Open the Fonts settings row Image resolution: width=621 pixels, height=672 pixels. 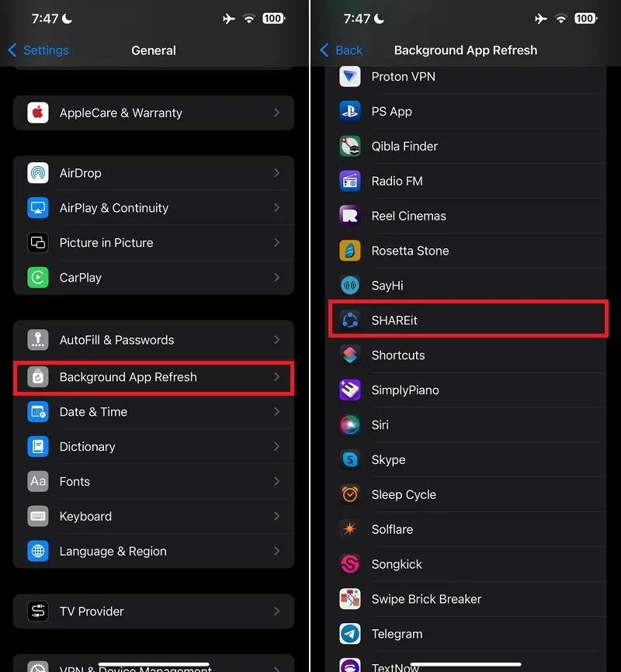click(154, 481)
